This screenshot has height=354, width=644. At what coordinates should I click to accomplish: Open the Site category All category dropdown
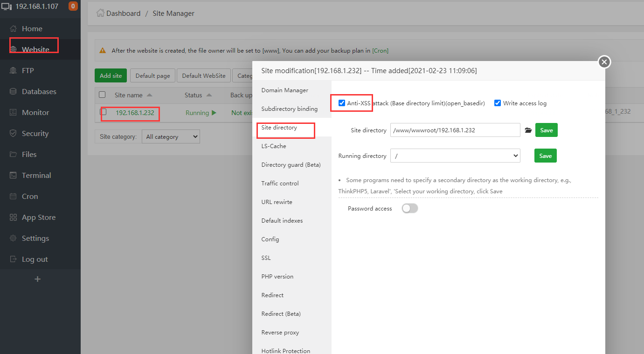pos(171,136)
